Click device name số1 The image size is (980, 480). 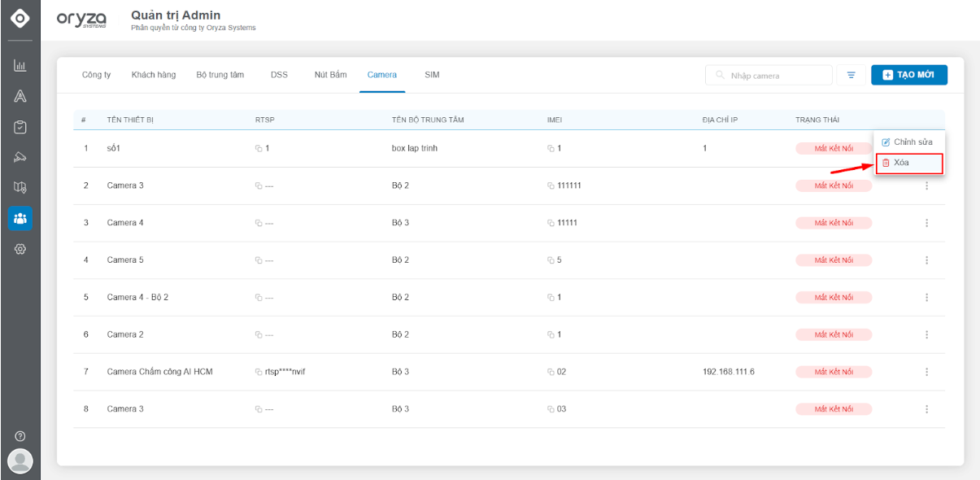114,149
